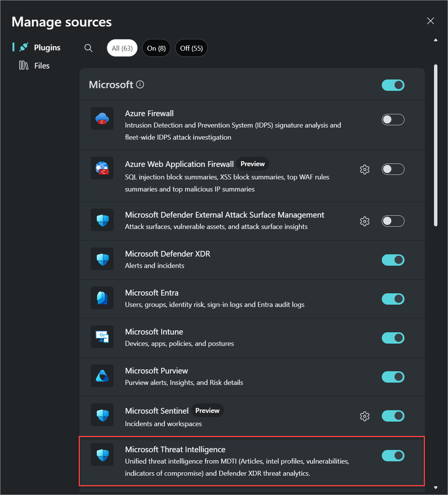Click the Microsoft Intune plugin icon
Screen dimensions: 448x495
102,337
